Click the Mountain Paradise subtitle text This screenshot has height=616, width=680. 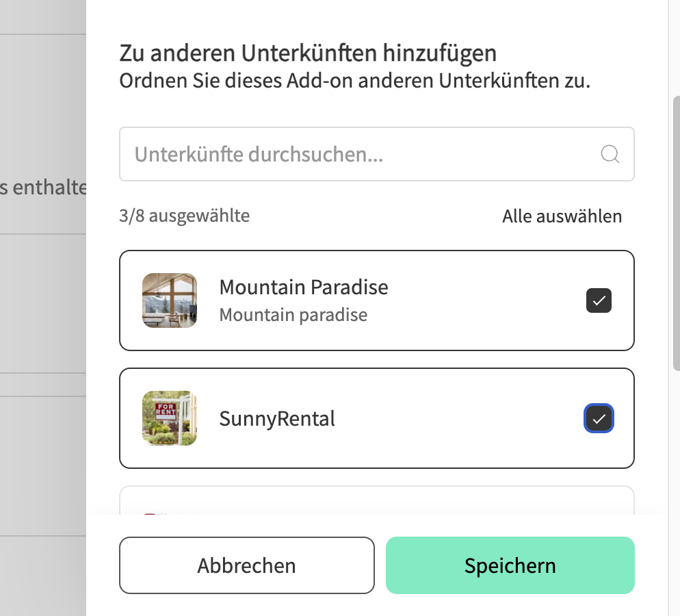tap(293, 315)
